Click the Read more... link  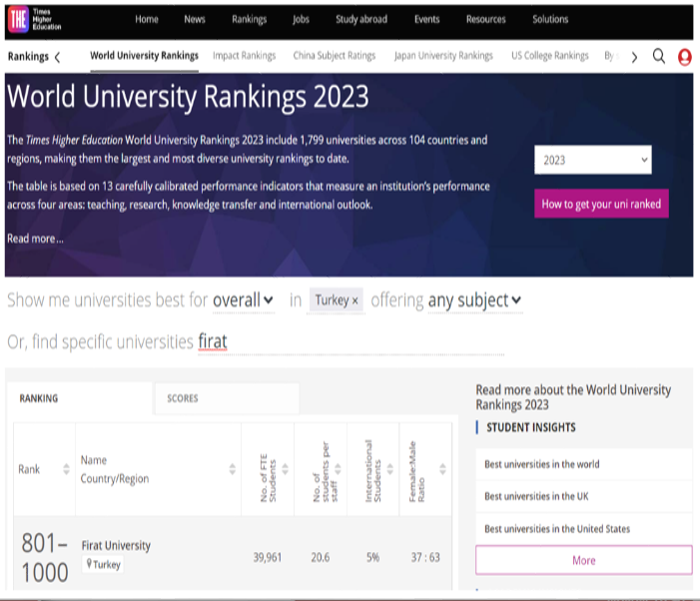35,239
